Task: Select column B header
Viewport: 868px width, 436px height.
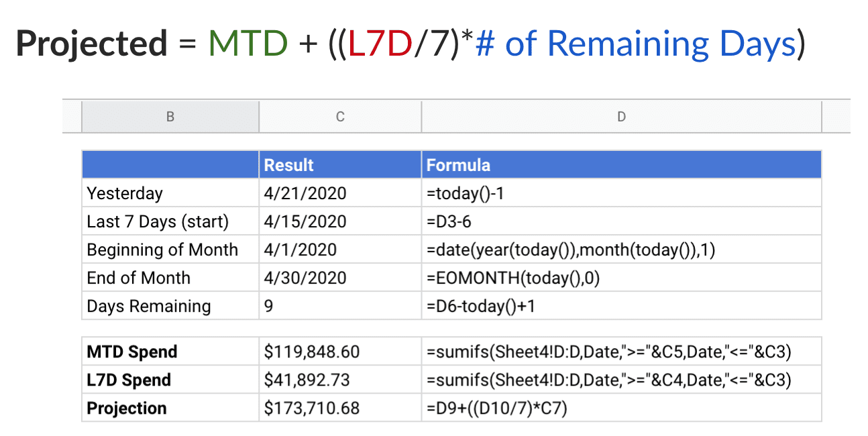Action: pyautogui.click(x=170, y=117)
